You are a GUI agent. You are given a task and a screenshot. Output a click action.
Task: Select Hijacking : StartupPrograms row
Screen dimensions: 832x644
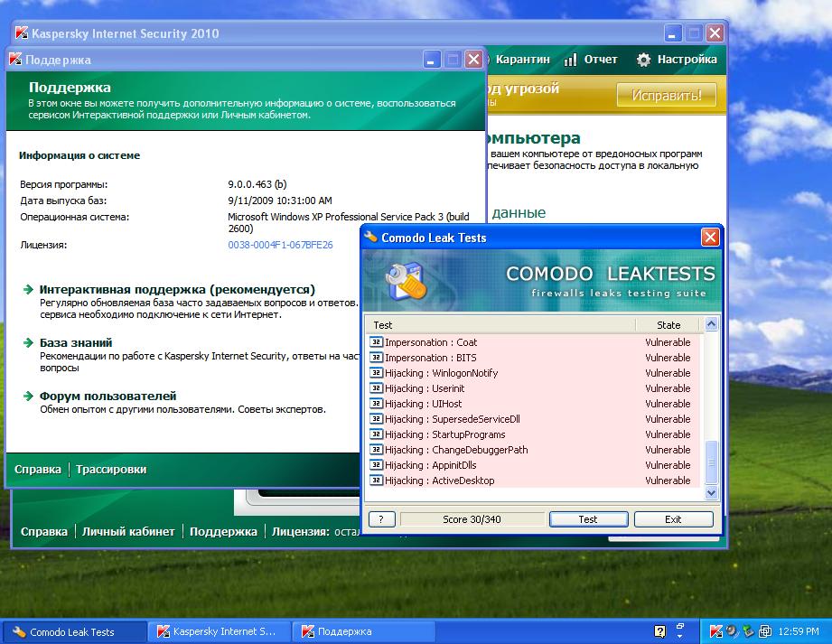(534, 435)
